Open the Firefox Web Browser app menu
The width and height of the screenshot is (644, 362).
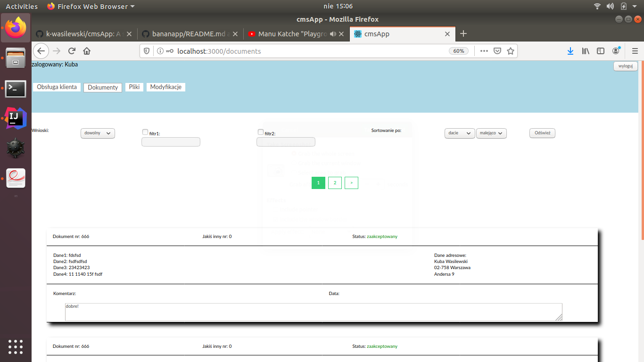(91, 6)
